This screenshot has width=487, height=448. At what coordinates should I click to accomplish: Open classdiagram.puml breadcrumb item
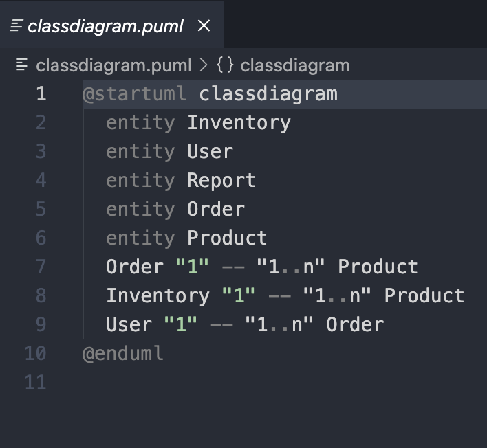point(113,65)
